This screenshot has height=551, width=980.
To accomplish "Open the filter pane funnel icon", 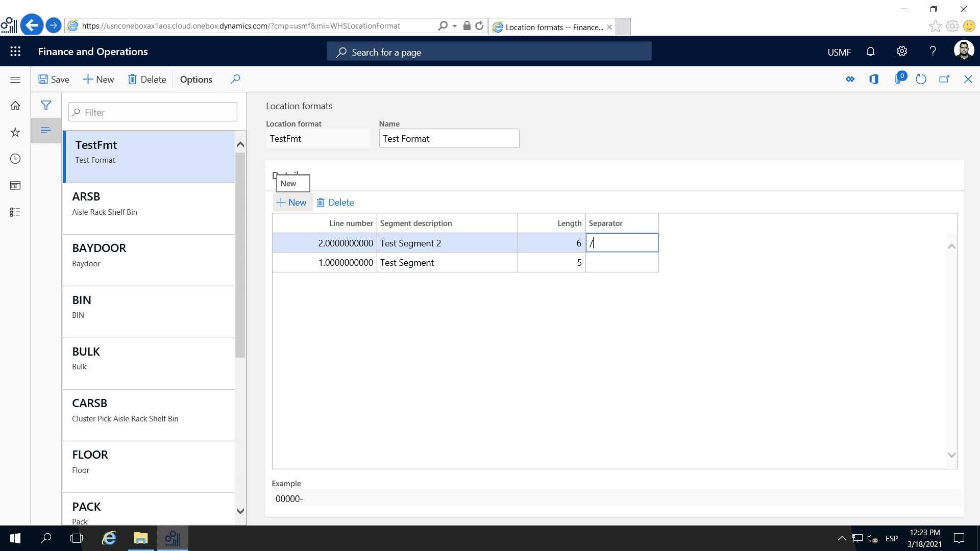I will 46,106.
